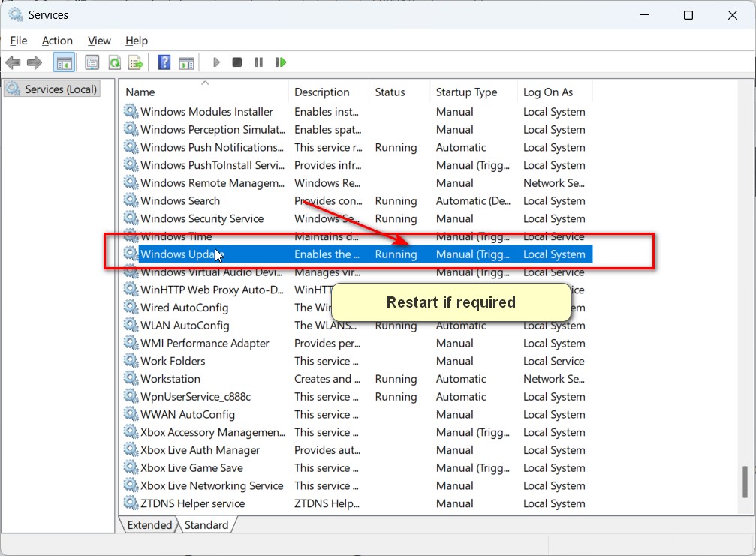Open the Action menu
This screenshot has width=756, height=556.
(x=57, y=41)
